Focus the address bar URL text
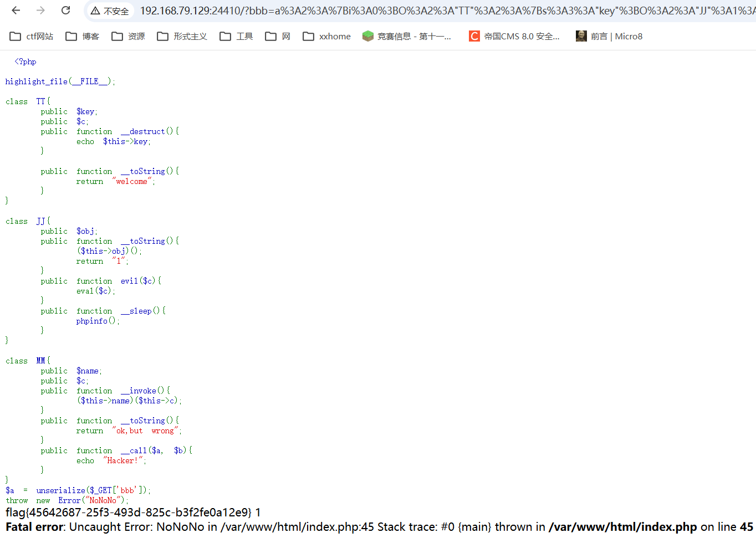This screenshot has height=538, width=756. point(447,11)
